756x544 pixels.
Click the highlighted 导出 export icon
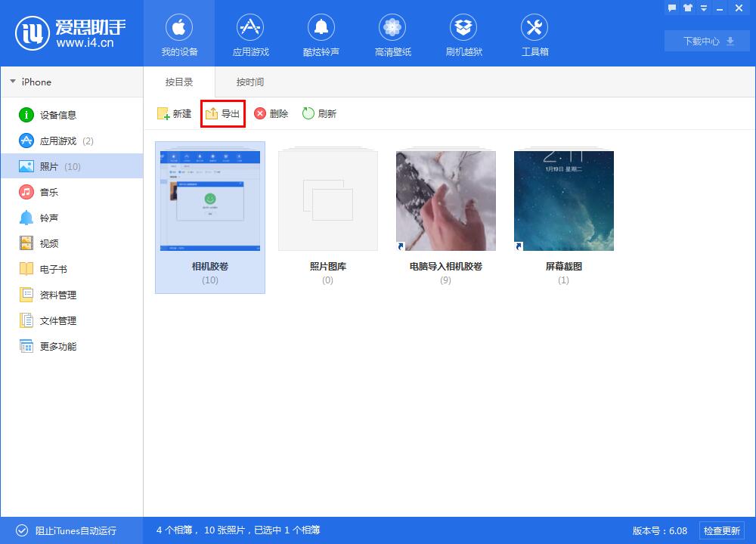[x=222, y=113]
